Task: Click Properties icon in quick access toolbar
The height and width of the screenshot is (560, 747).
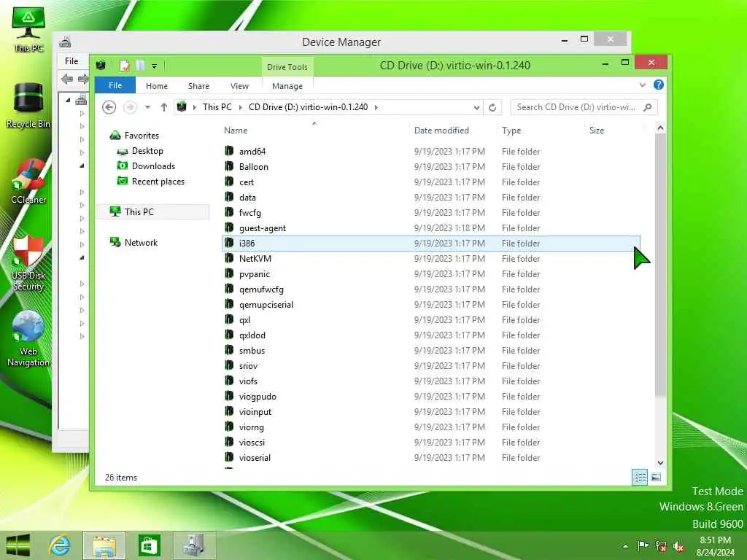Action: click(x=124, y=65)
